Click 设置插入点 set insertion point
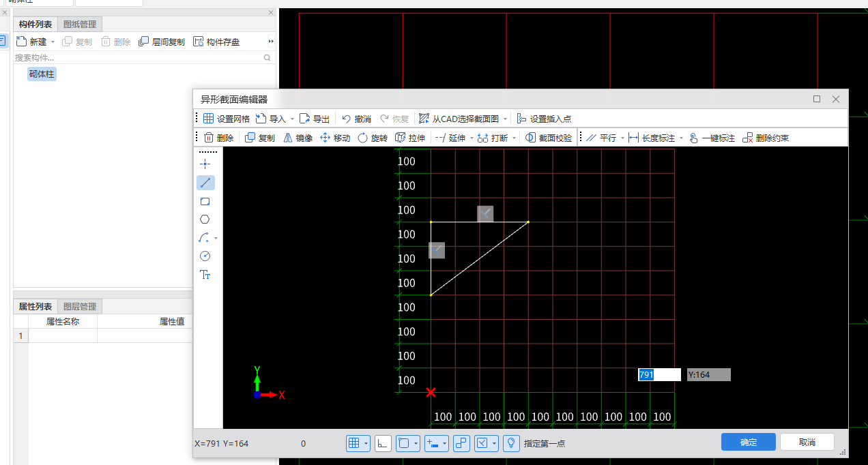 pyautogui.click(x=544, y=119)
